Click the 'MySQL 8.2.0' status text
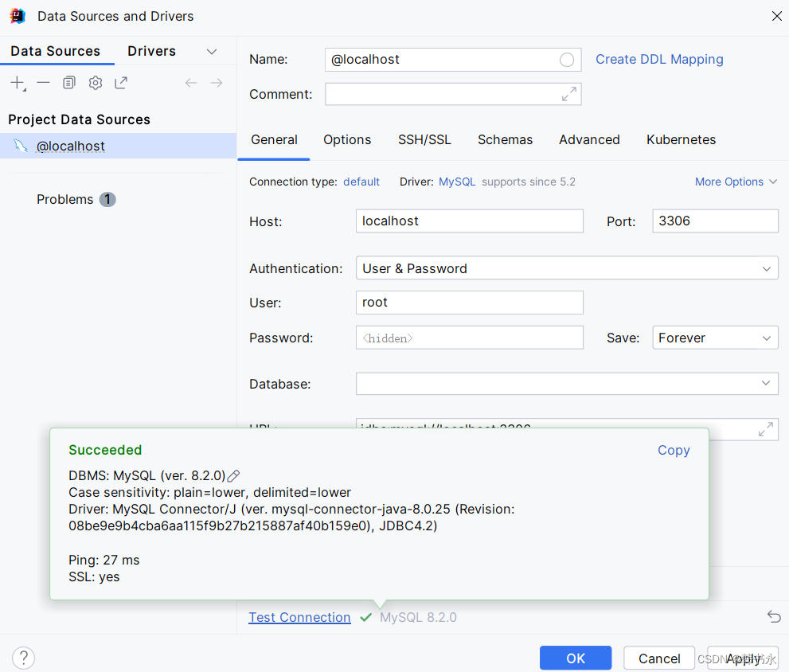The image size is (789, 672). [418, 617]
